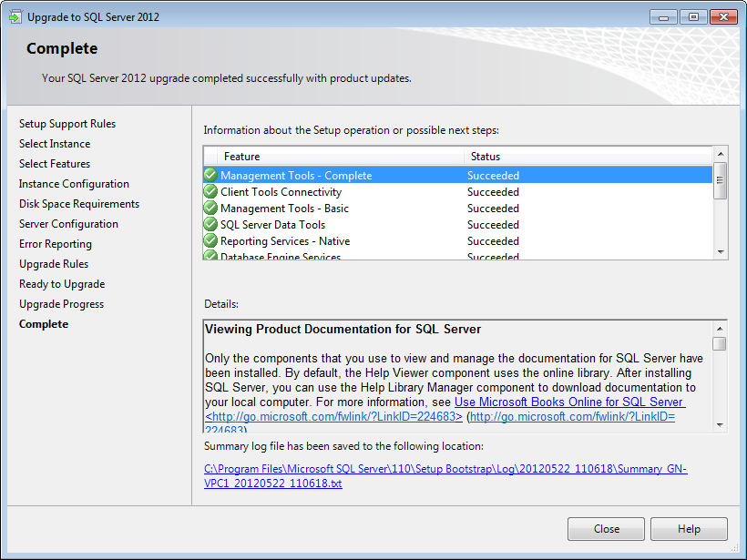Click the feature list scroll down arrow
Screen dimensions: 747x560
[721, 252]
